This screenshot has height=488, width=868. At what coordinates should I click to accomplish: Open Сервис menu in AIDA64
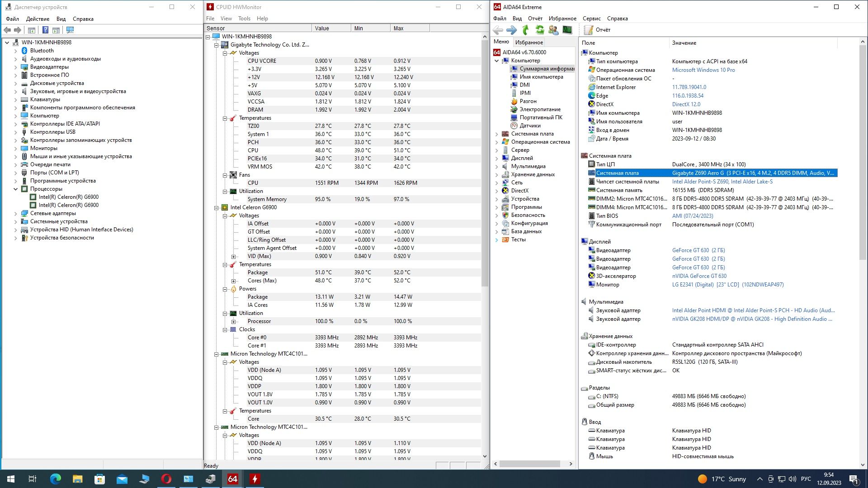point(591,19)
